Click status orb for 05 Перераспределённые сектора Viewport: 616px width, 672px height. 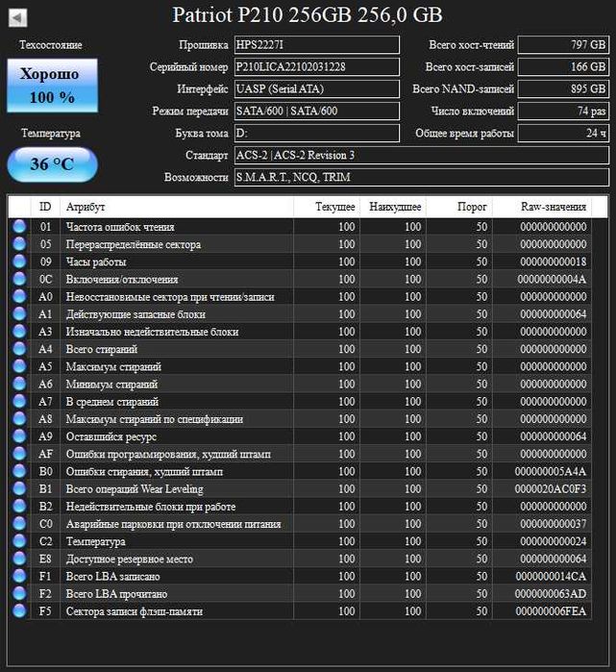pyautogui.click(x=19, y=244)
